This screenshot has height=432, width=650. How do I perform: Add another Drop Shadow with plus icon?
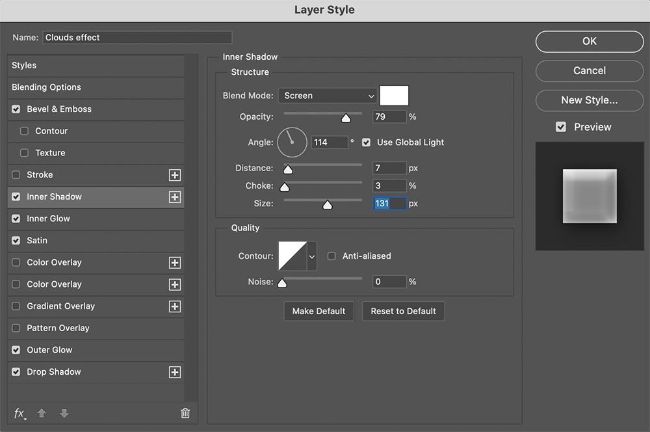[175, 372]
